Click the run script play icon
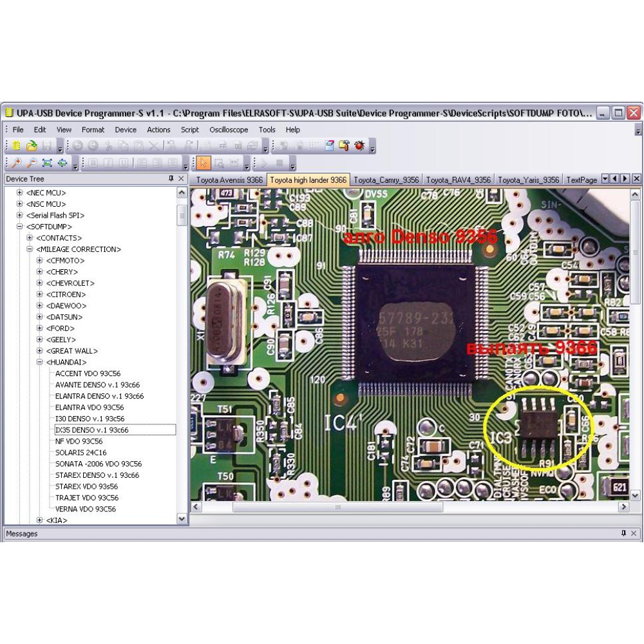Image resolution: width=644 pixels, height=644 pixels. pyautogui.click(x=263, y=163)
